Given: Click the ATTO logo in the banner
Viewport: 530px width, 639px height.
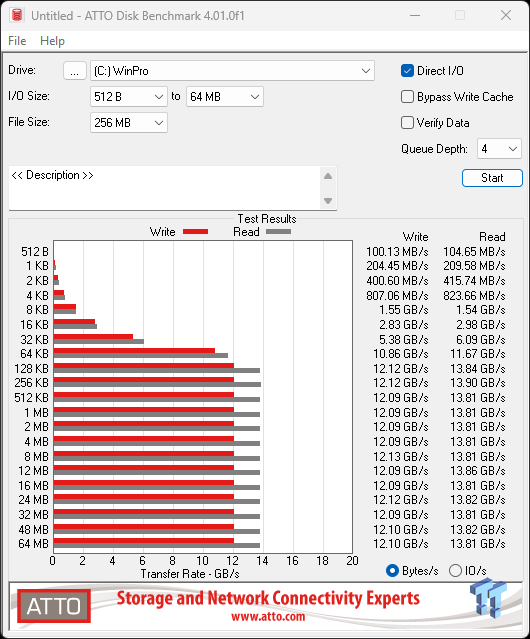Looking at the screenshot, I should pyautogui.click(x=54, y=606).
